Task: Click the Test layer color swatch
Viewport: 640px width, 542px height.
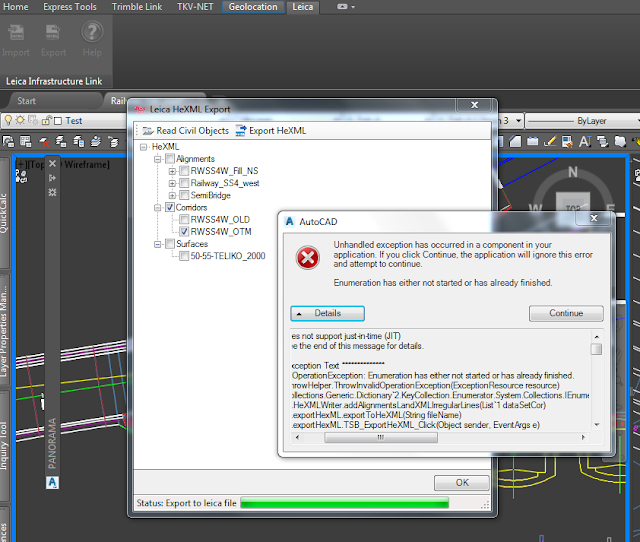Action: [58, 121]
